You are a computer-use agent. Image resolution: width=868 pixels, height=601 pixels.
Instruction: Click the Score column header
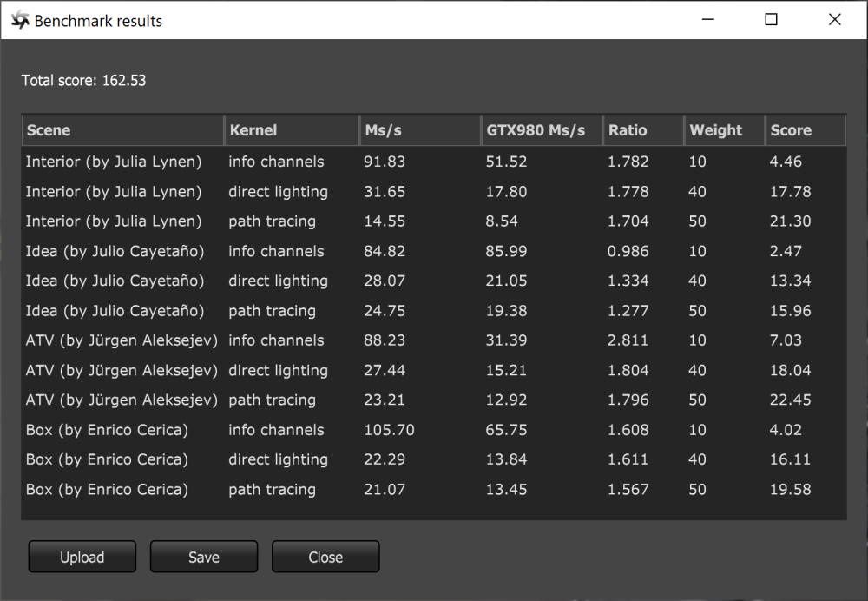click(x=806, y=130)
